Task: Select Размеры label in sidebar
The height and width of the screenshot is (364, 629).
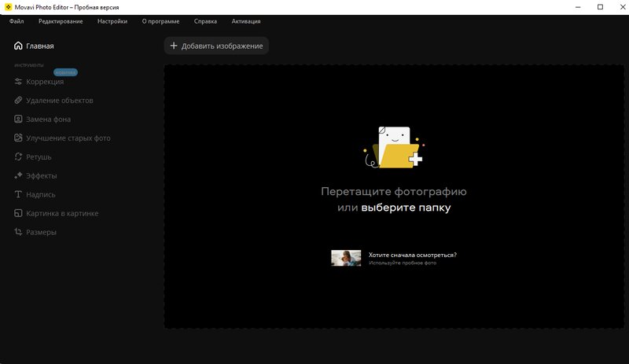Action: [41, 233]
